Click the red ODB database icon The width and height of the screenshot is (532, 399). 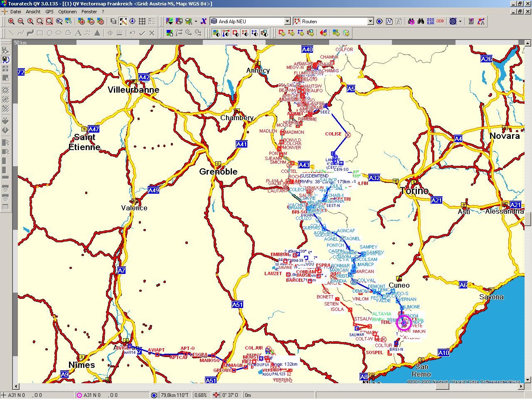[440, 22]
